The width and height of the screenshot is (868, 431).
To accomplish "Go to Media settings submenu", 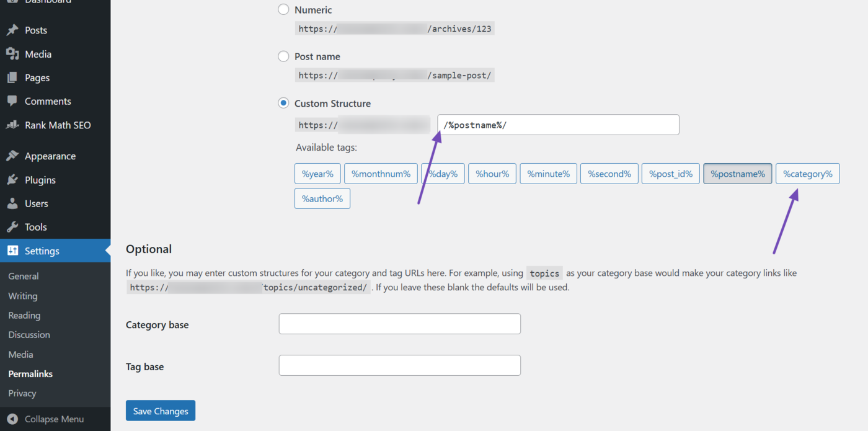I will click(20, 354).
